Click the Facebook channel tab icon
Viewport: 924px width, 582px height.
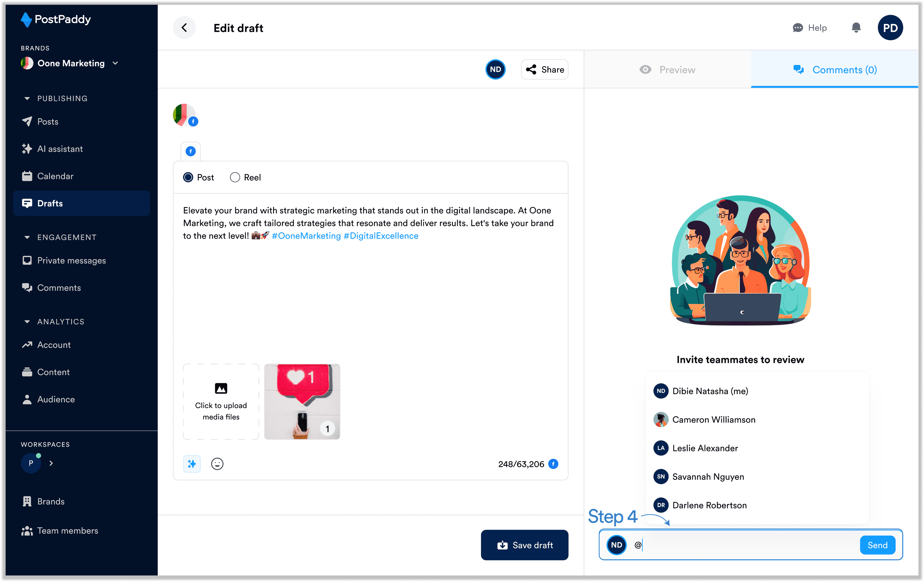click(191, 151)
